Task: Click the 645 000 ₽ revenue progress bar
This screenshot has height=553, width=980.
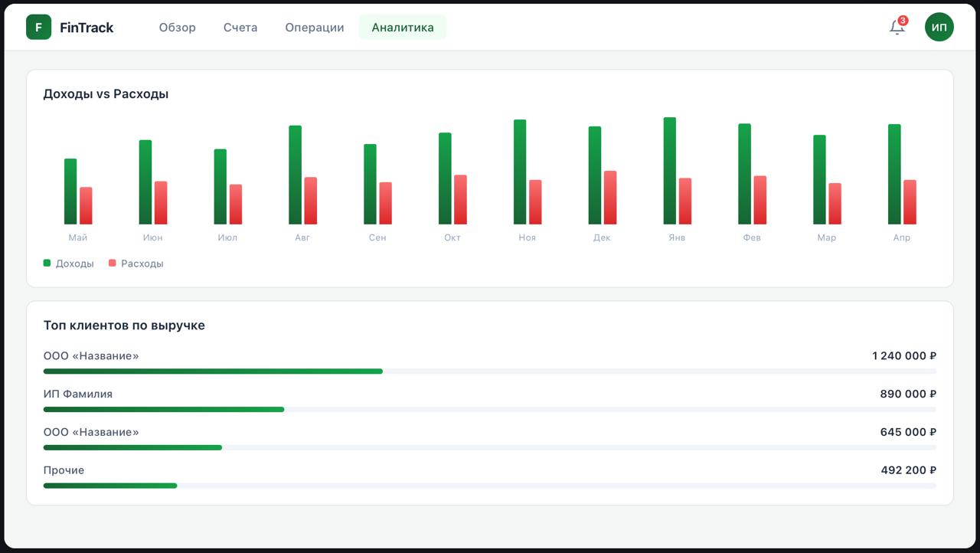Action: pyautogui.click(x=490, y=447)
